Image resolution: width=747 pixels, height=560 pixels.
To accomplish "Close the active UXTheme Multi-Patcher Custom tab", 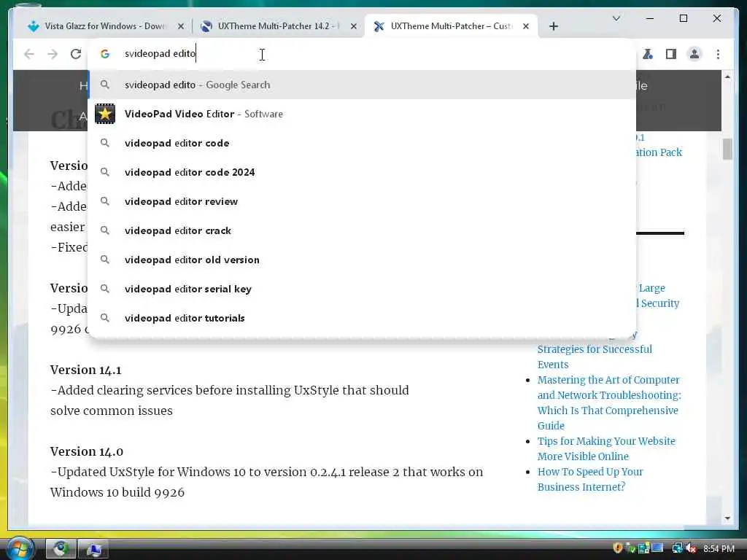I will point(526,27).
